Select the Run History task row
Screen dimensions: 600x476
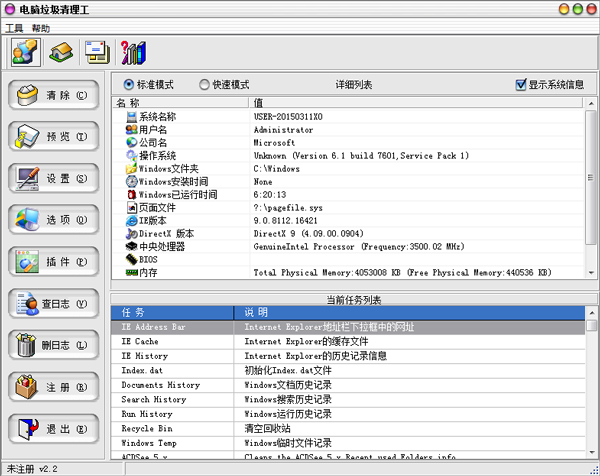pyautogui.click(x=348, y=414)
